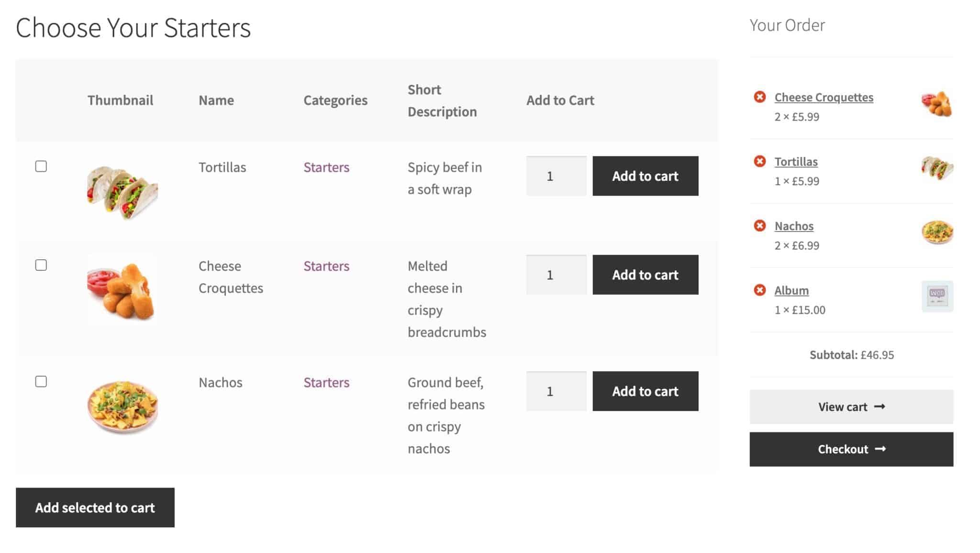Click the Nachos name cell in table
Viewport: 980px width, 553px height.
pos(220,383)
